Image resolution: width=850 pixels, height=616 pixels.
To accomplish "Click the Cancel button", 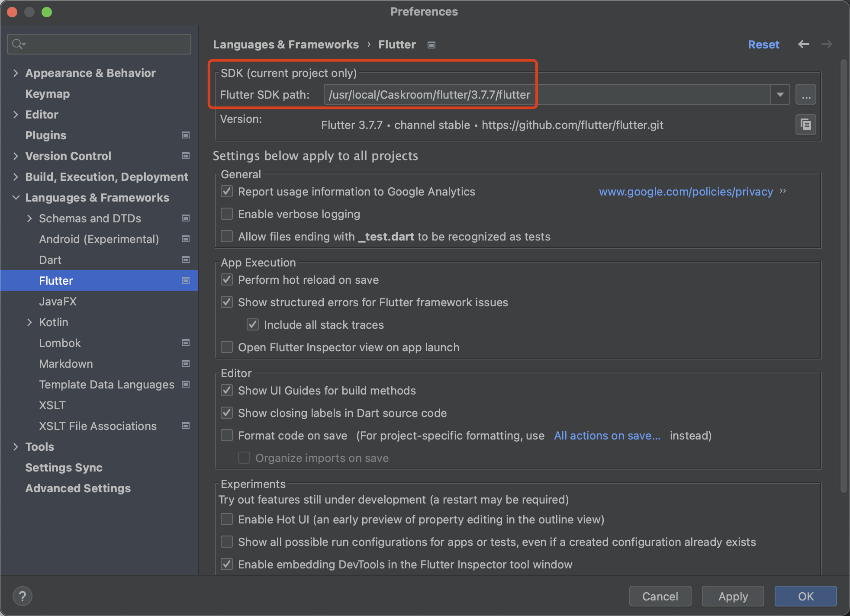I will point(660,597).
